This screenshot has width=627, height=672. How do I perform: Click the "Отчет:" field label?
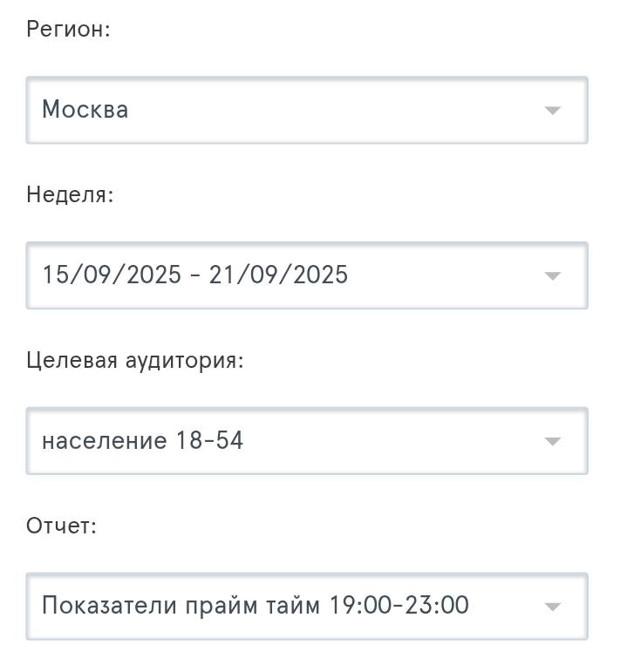[62, 526]
